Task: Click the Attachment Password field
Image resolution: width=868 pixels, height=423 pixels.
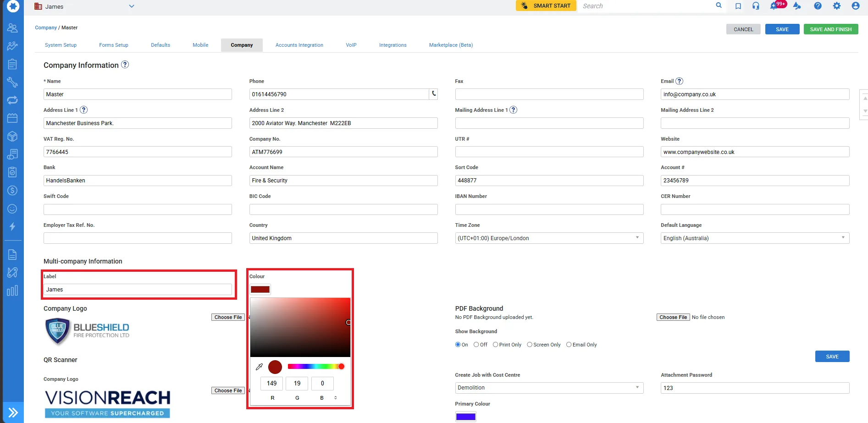Action: 755,388
